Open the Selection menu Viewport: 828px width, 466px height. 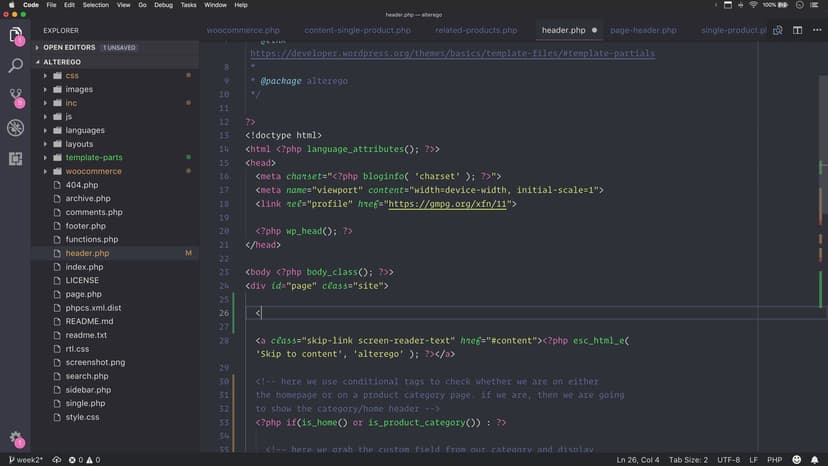(x=96, y=5)
